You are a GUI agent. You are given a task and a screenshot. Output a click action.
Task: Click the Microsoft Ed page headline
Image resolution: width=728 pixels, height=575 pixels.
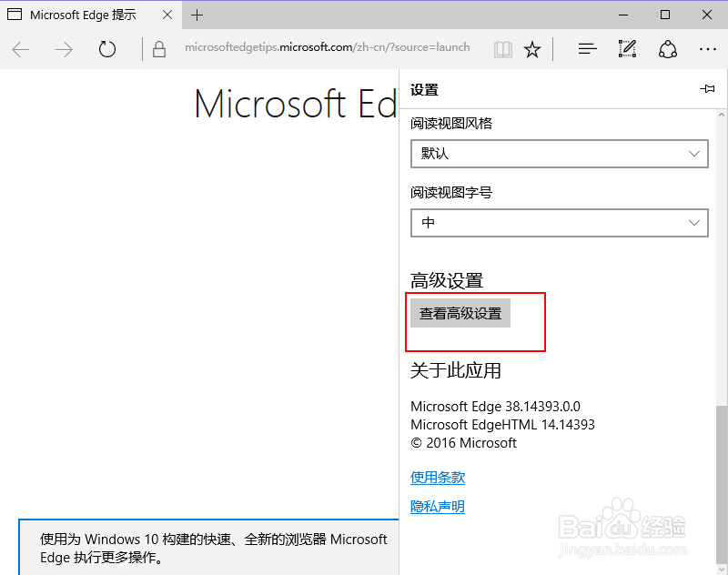tap(296, 104)
